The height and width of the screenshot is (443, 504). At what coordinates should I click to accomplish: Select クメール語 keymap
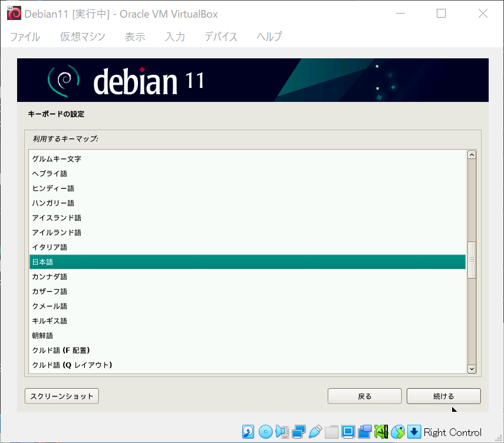(248, 306)
